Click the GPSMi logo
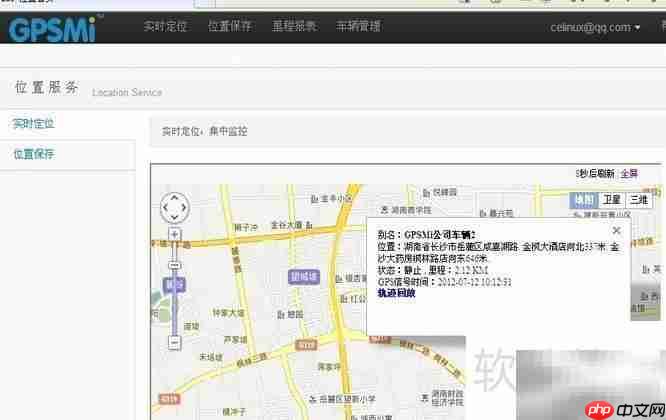666x420 pixels. click(x=52, y=29)
